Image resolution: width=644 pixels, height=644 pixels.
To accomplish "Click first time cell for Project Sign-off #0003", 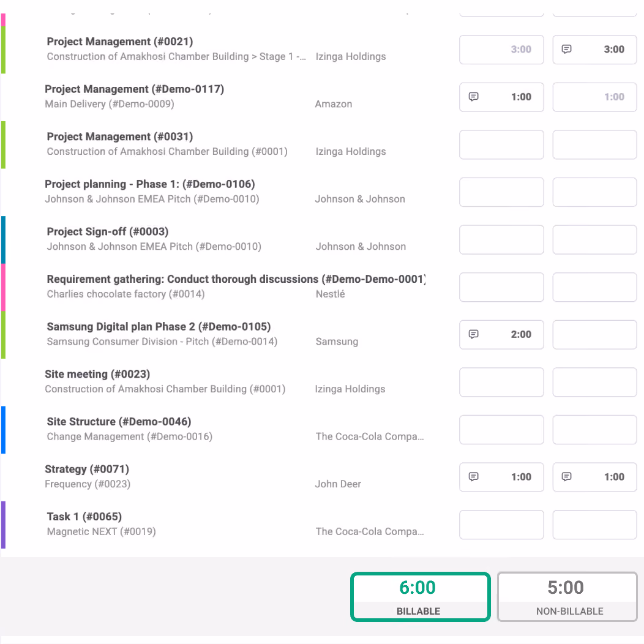I will tap(501, 239).
